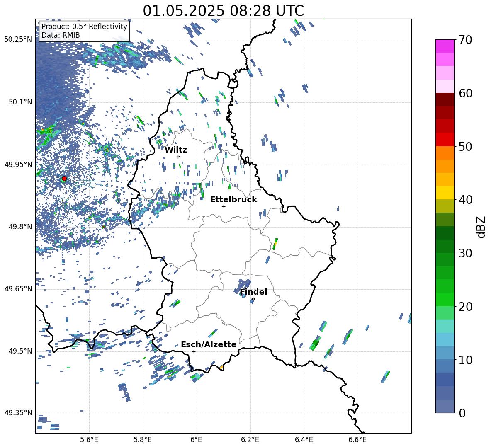The height and width of the screenshot is (448, 491).
Task: Pick the orange colorbar swatch just above 50
Action: [x=445, y=153]
